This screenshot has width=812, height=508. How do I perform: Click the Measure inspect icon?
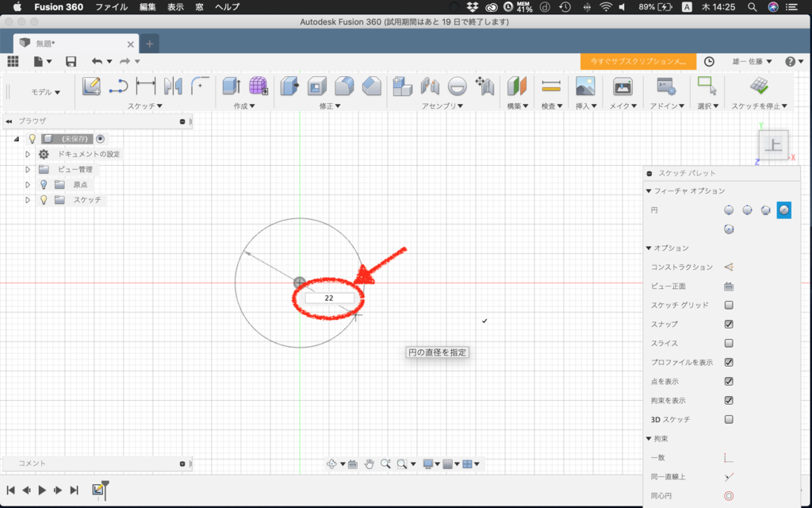[x=551, y=86]
